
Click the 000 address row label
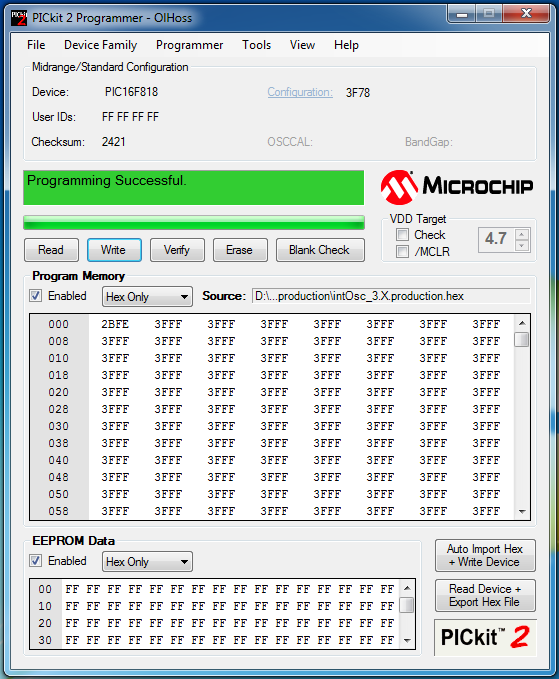coord(58,324)
